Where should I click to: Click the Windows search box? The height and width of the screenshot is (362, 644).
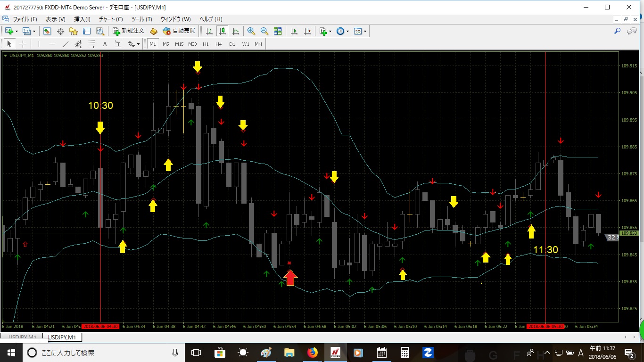click(x=104, y=353)
